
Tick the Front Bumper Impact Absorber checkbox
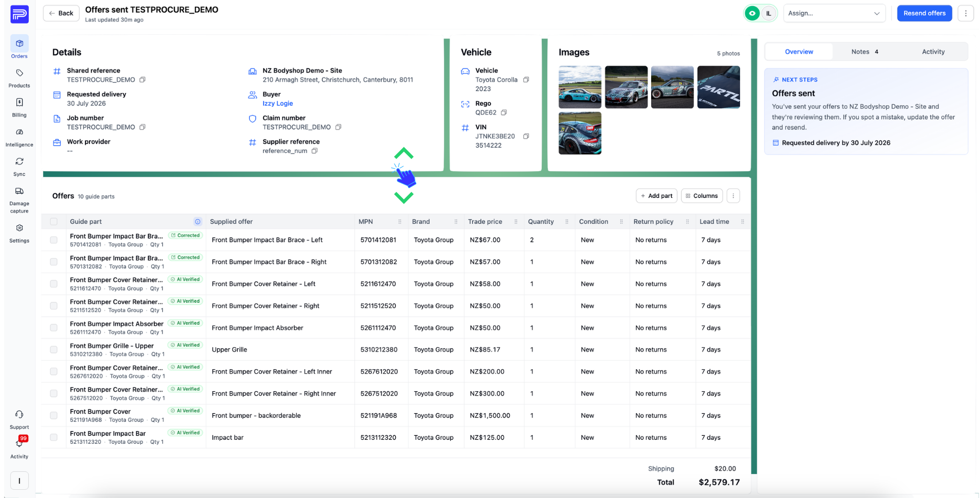(x=54, y=328)
